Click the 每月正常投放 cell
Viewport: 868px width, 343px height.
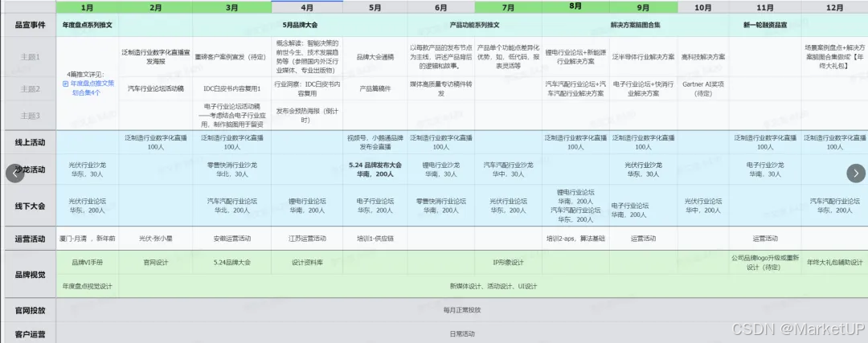pos(461,310)
